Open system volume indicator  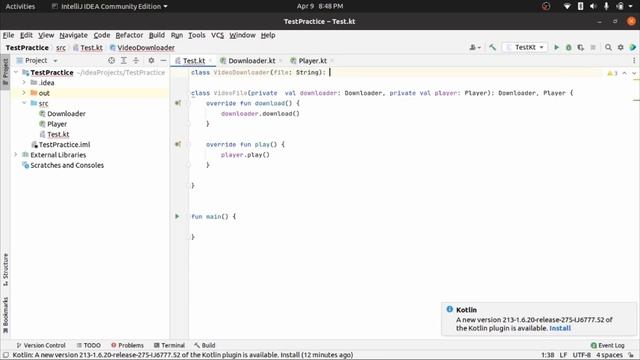tap(593, 6)
